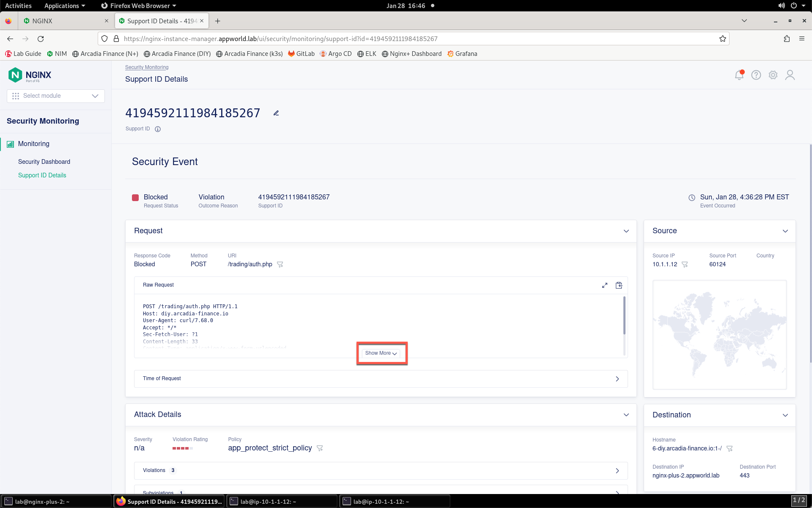Follow the Security Monitoring breadcrumb link
Image resolution: width=812 pixels, height=508 pixels.
[147, 67]
